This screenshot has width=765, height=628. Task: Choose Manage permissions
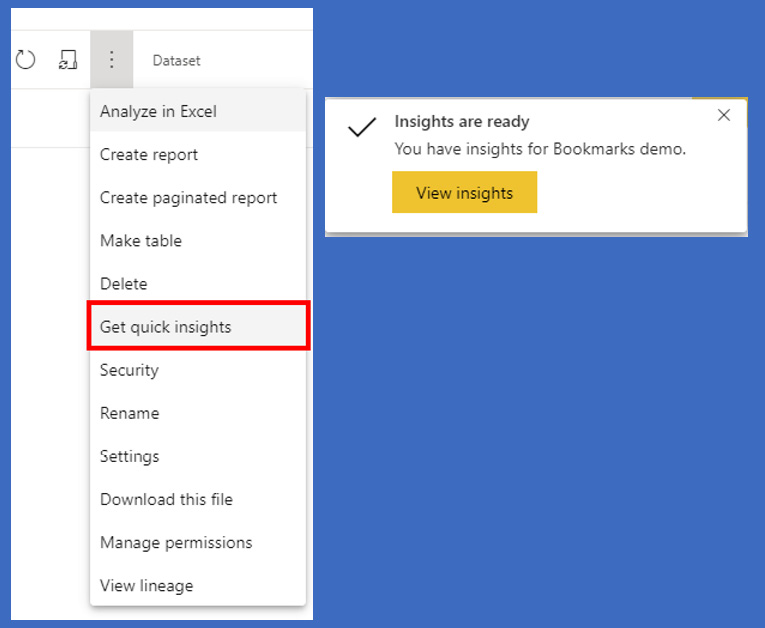tap(176, 542)
